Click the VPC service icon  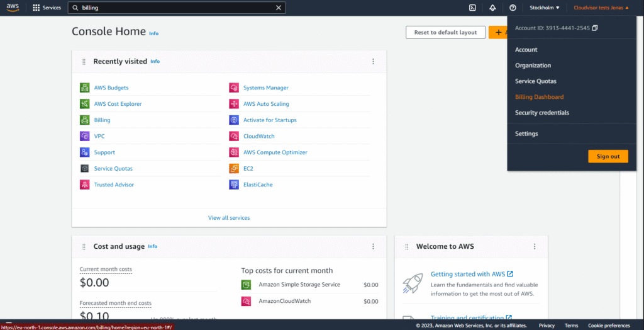pyautogui.click(x=85, y=136)
